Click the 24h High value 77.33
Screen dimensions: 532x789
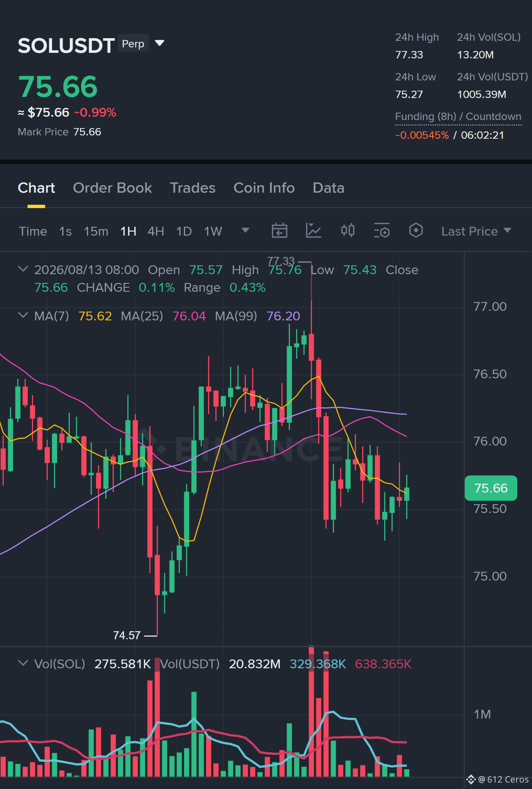[409, 55]
